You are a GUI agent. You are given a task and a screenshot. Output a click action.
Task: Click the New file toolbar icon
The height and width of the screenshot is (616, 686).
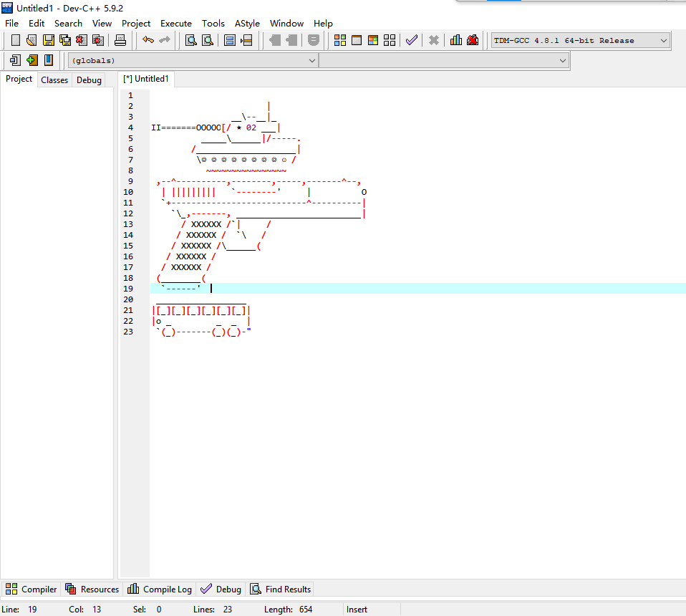[x=15, y=40]
